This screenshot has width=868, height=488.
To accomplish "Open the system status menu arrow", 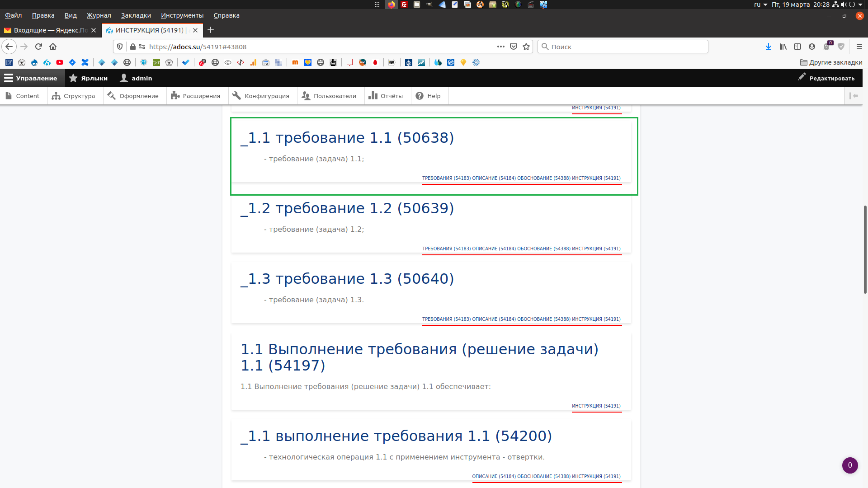I will [x=860, y=5].
